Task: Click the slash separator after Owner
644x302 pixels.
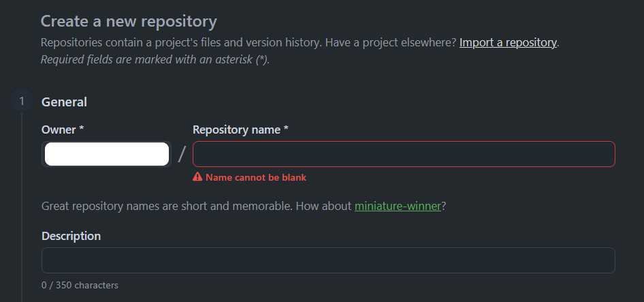Action: point(182,154)
